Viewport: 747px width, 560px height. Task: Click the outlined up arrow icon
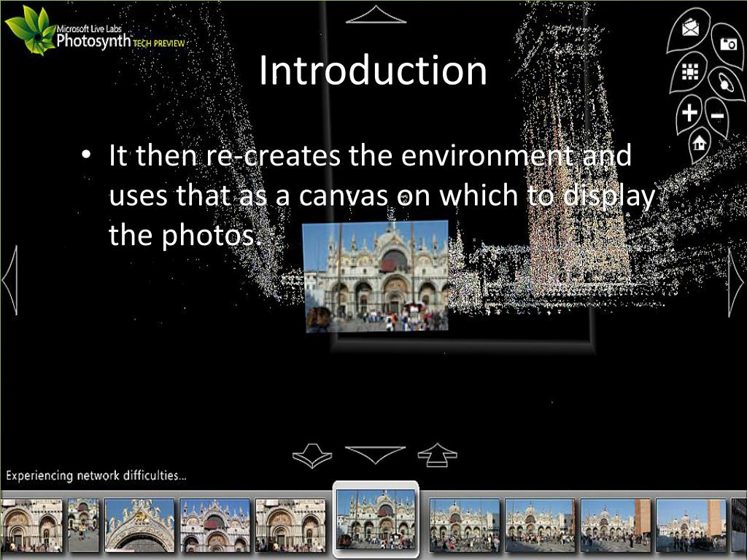[438, 455]
